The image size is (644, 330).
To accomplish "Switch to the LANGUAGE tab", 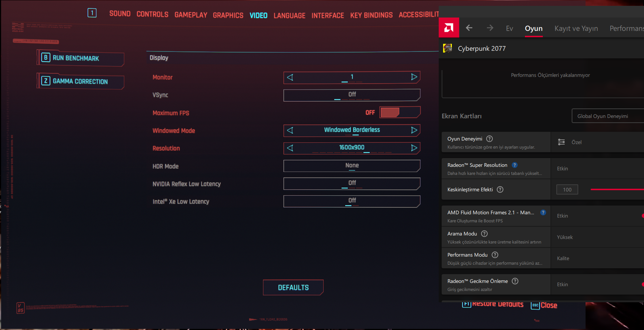I will 289,15.
